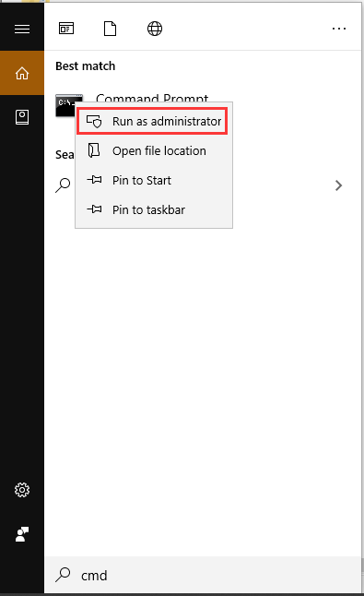Filter results by Apps icon
Image resolution: width=364 pixels, height=596 pixels.
click(x=66, y=29)
